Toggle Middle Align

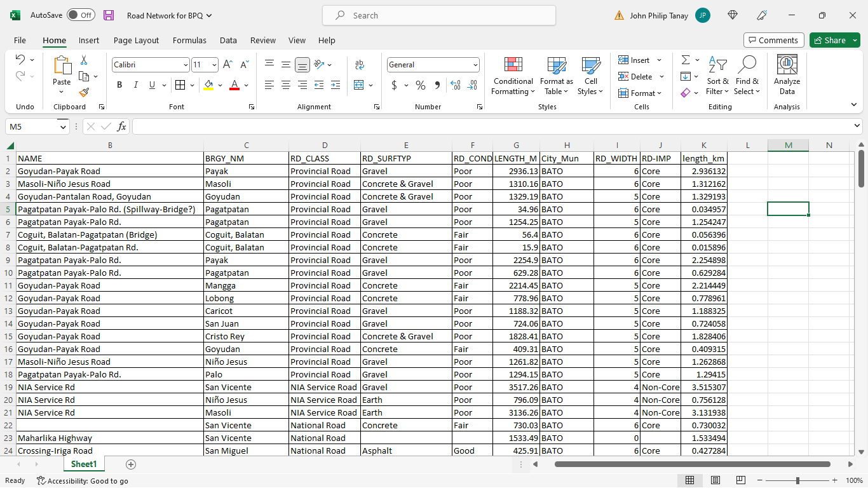point(286,64)
